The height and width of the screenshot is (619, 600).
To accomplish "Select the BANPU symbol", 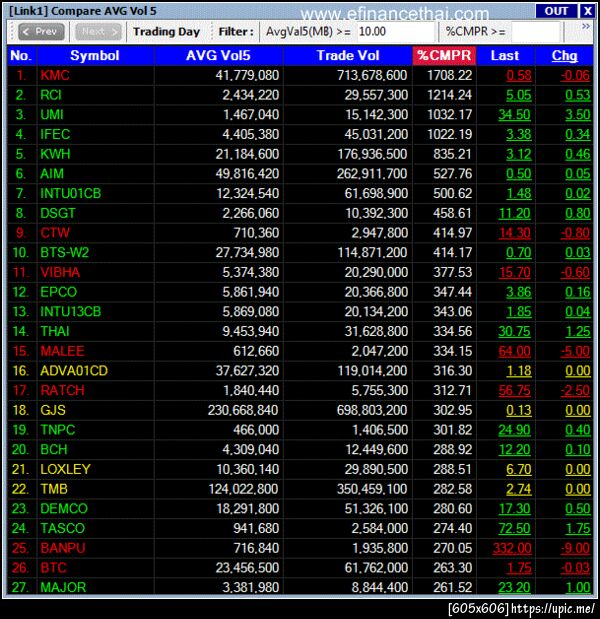I will point(63,548).
